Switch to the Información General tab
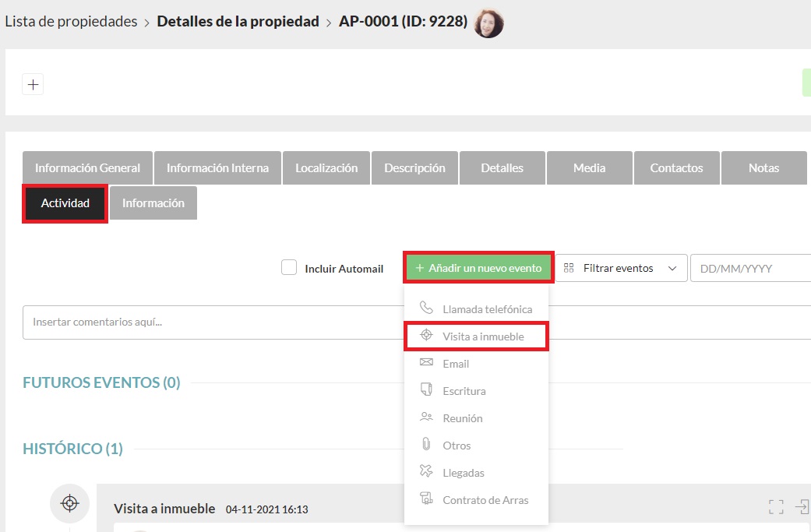Image resolution: width=811 pixels, height=532 pixels. (x=88, y=167)
